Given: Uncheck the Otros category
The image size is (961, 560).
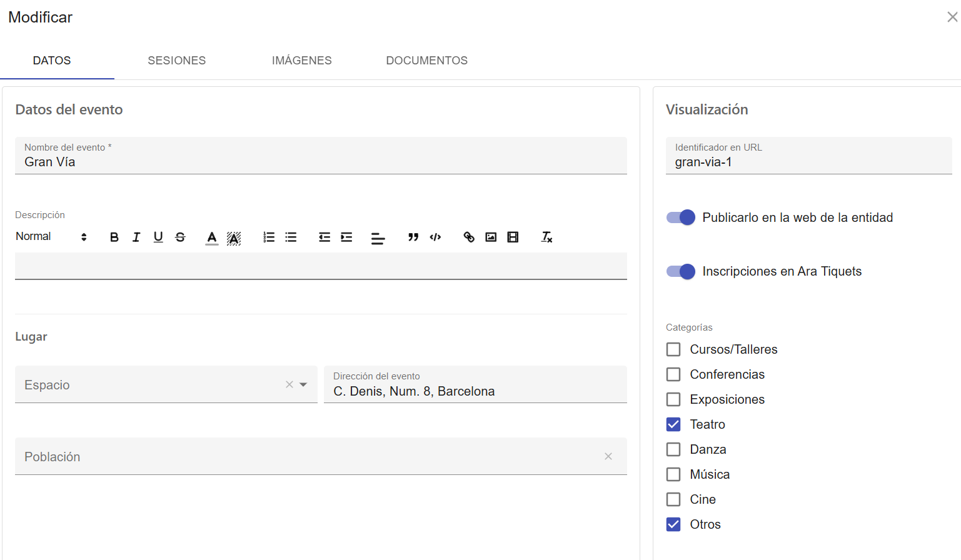Looking at the screenshot, I should 673,524.
